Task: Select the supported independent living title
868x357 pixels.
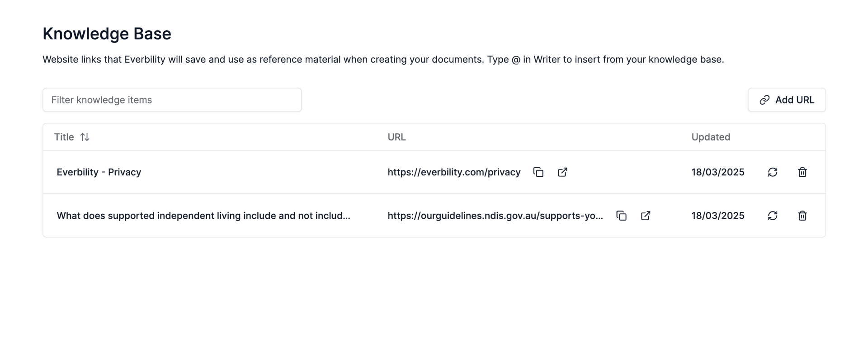Action: [203, 216]
